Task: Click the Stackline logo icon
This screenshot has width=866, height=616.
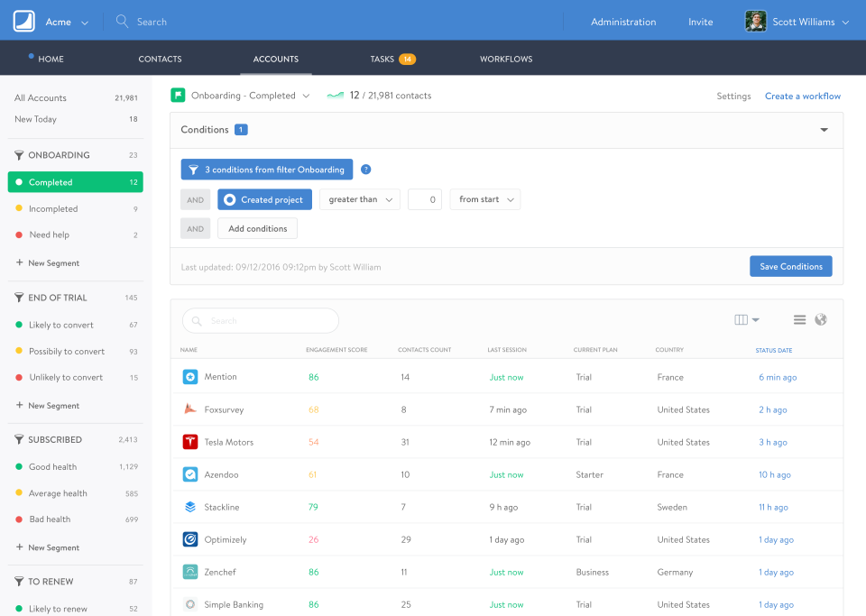Action: pos(190,507)
